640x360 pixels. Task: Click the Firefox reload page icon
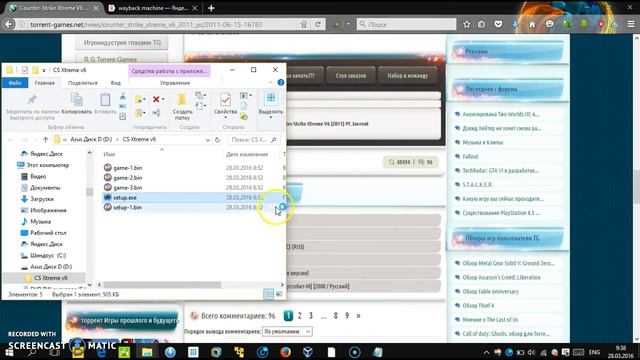[318, 24]
